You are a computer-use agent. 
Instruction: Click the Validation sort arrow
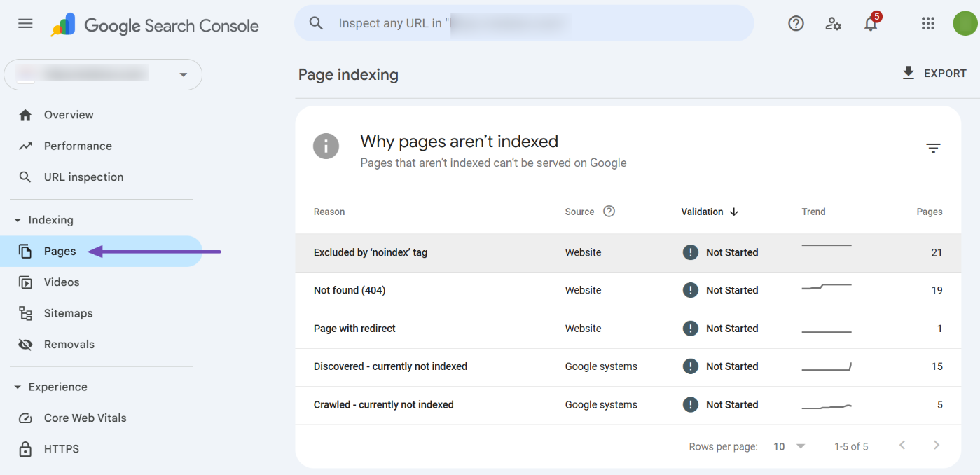[x=733, y=212]
